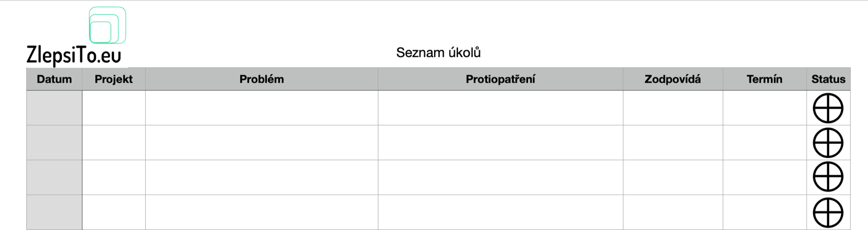Click the status circle icon in the first row
The image size is (868, 230).
(828, 108)
